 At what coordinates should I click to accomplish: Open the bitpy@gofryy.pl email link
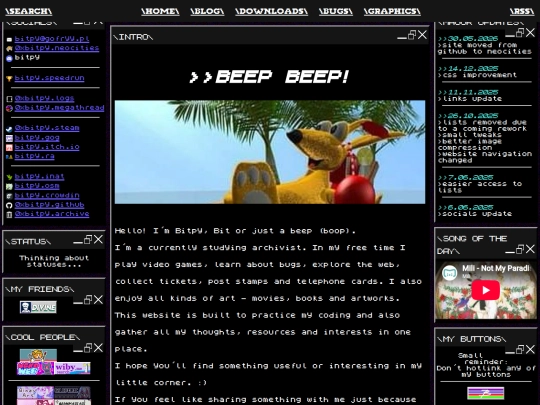pyautogui.click(x=52, y=39)
